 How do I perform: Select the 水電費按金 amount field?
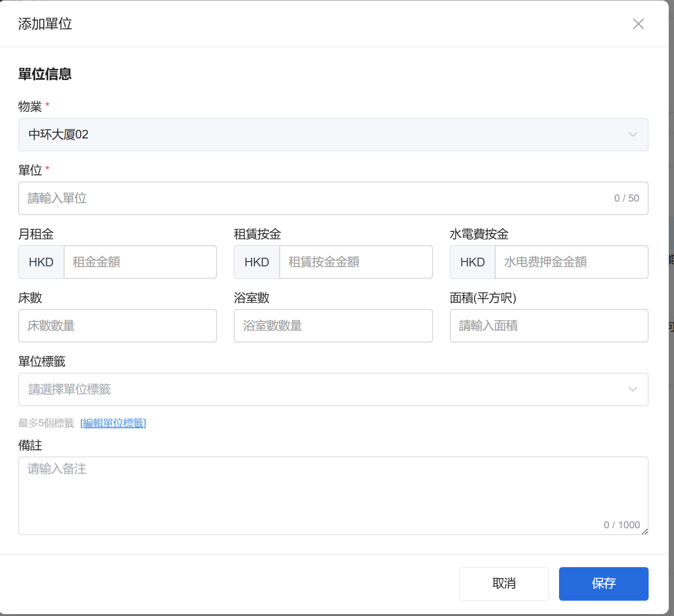(x=571, y=262)
